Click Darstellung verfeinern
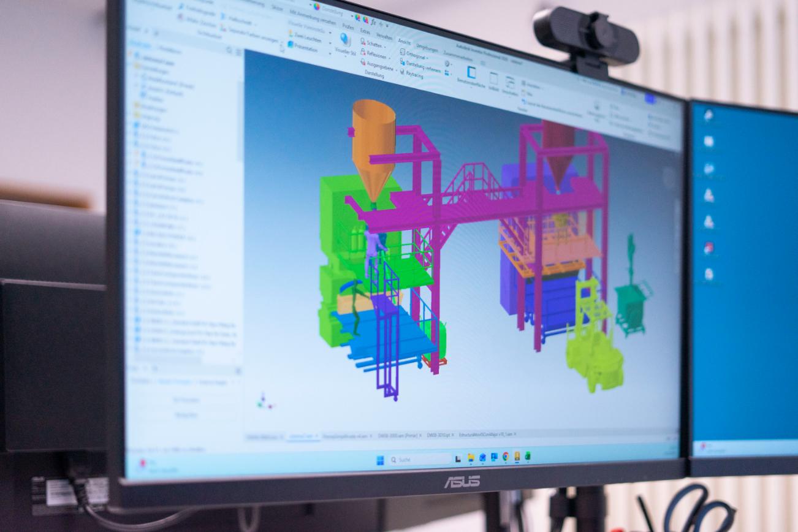 point(423,66)
